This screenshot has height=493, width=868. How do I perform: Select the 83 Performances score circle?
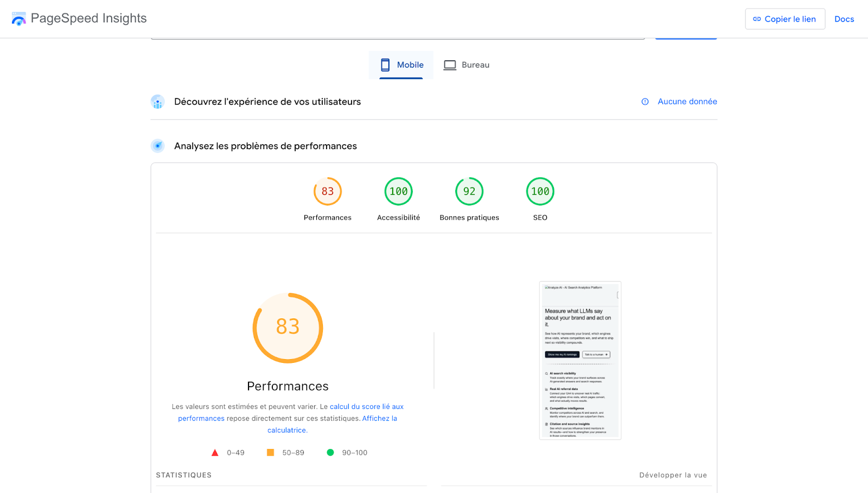327,191
